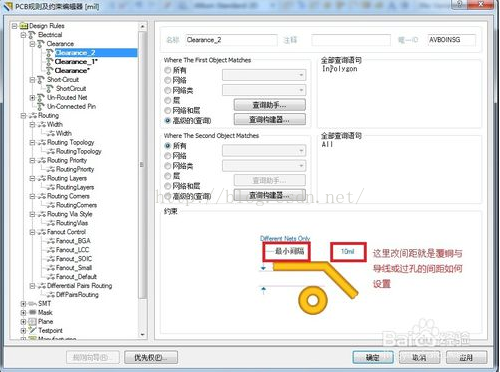500x372 pixels.
Task: Click first object '查询构建器...' button
Action: pos(270,119)
